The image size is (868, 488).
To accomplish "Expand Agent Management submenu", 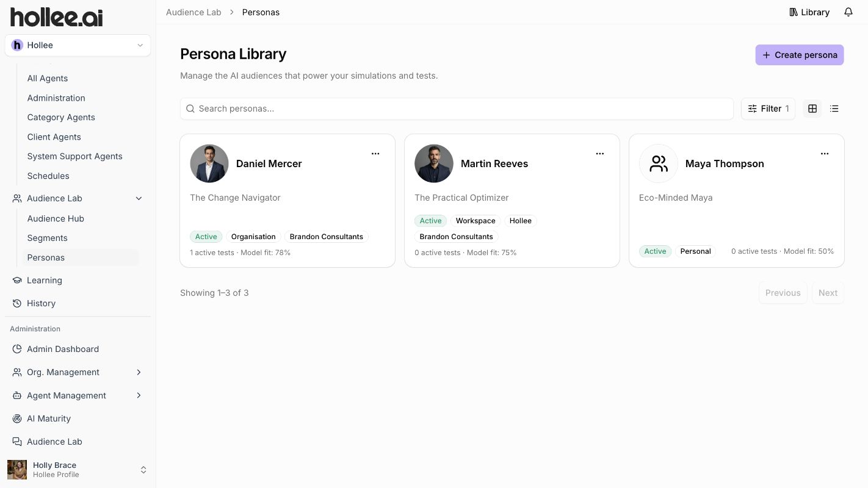I will coord(139,395).
